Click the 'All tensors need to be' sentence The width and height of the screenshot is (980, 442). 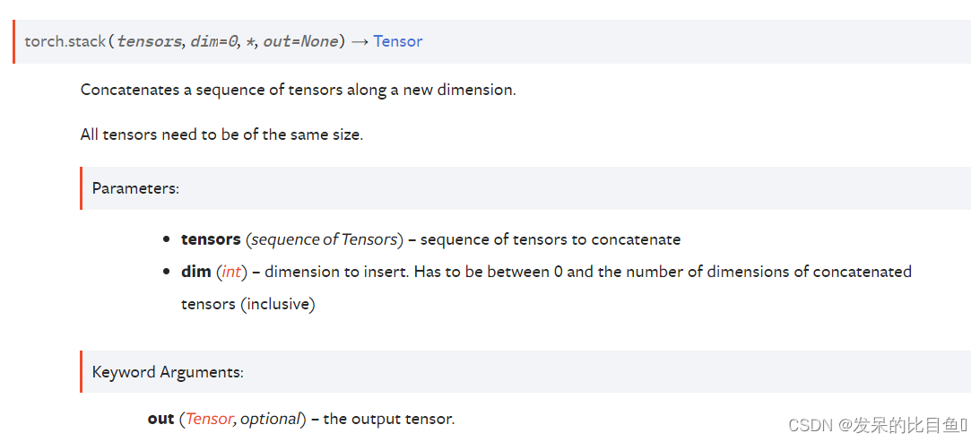pos(221,134)
